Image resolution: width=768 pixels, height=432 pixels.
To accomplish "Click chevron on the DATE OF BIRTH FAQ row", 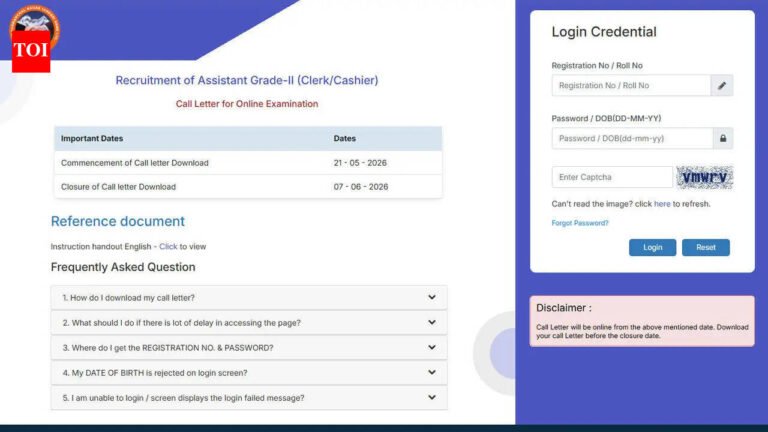I will click(432, 372).
